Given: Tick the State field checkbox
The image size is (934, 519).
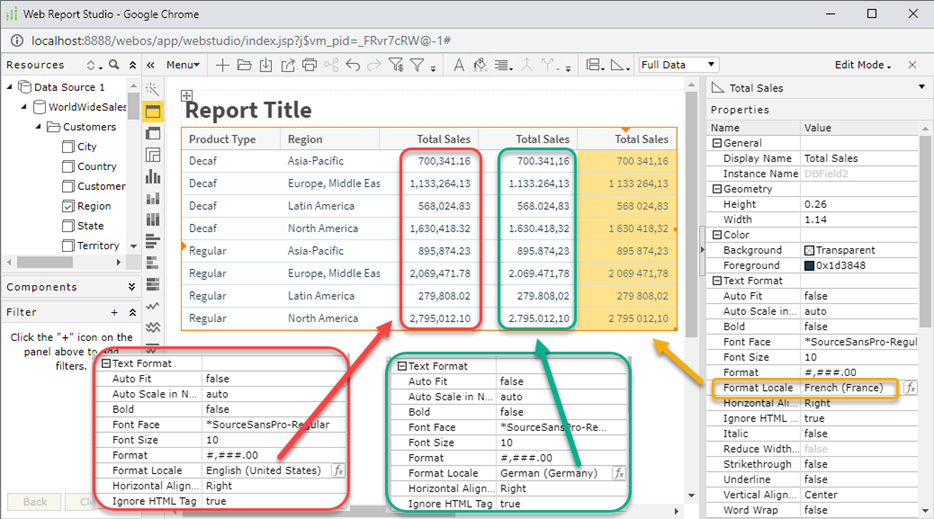Looking at the screenshot, I should [x=68, y=226].
